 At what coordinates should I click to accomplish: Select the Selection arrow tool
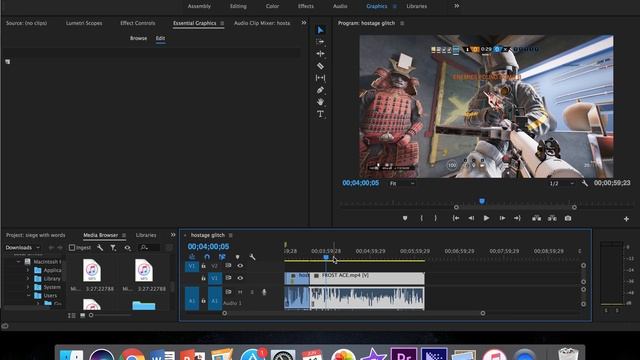(320, 30)
